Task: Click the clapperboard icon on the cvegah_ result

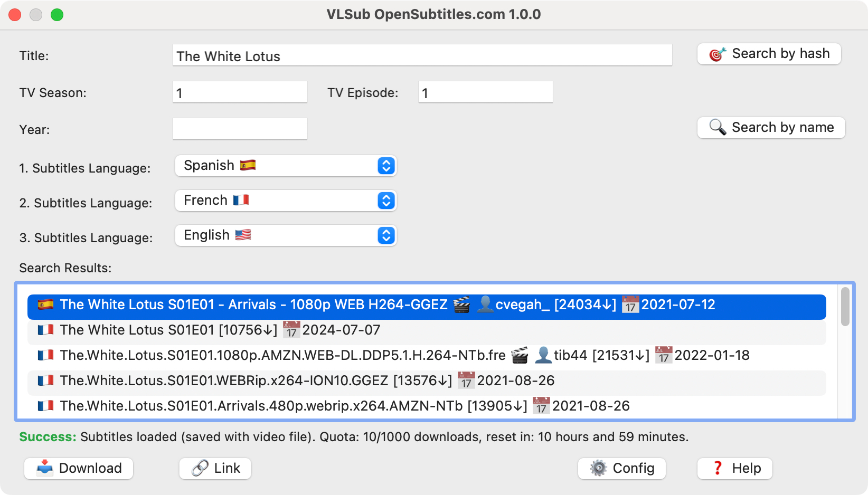Action: tap(462, 304)
